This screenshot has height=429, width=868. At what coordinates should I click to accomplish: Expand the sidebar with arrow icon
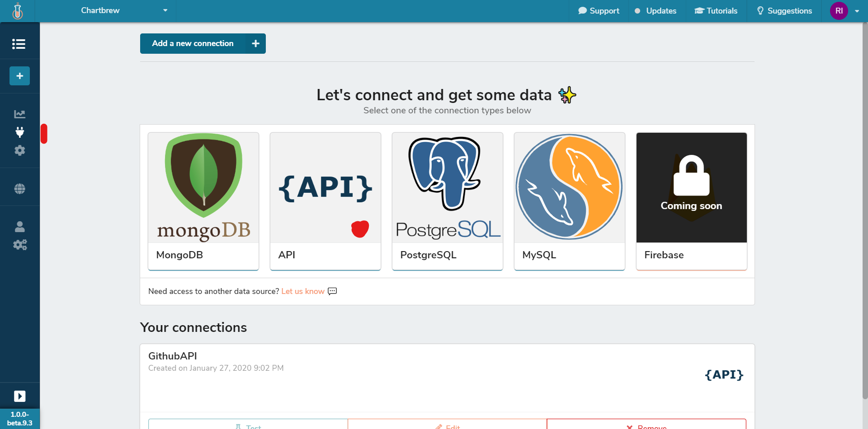point(19,396)
